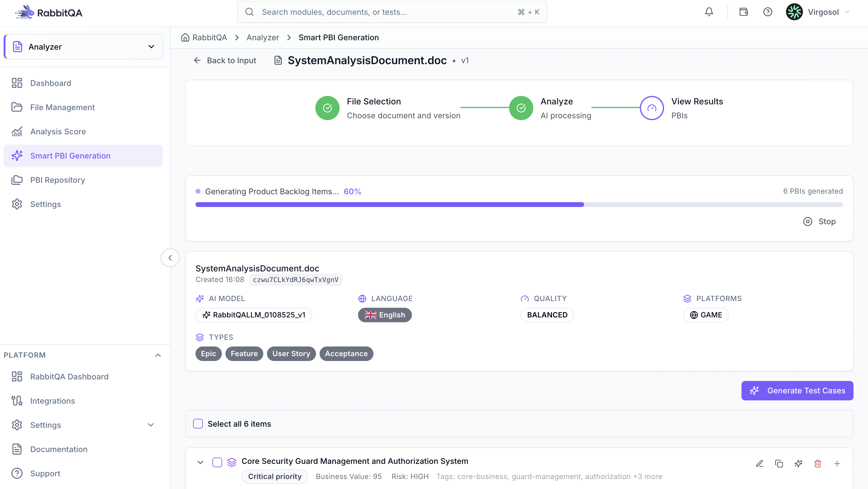The height and width of the screenshot is (489, 868).
Task: Open the notifications bell
Action: (709, 12)
